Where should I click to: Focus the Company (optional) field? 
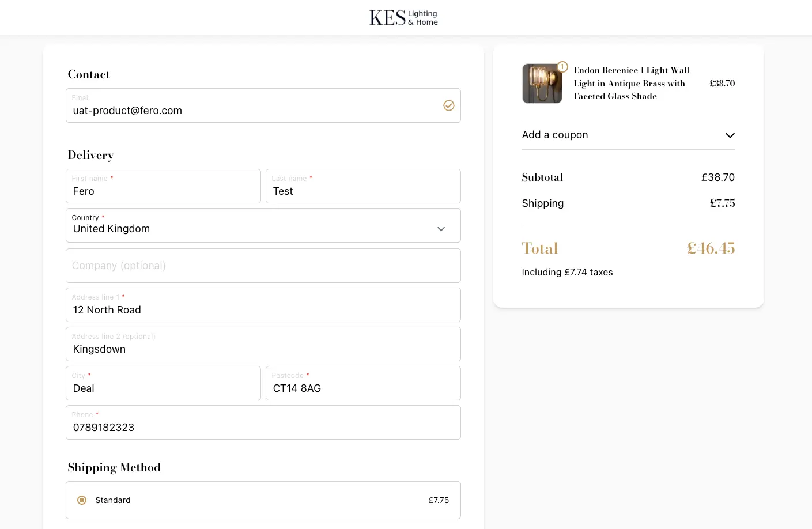pyautogui.click(x=263, y=266)
